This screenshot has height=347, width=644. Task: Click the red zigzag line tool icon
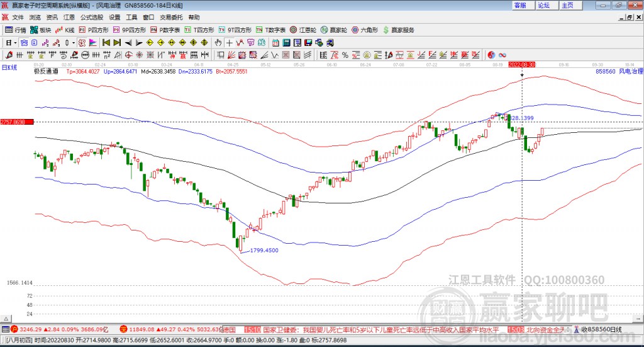pos(240,43)
